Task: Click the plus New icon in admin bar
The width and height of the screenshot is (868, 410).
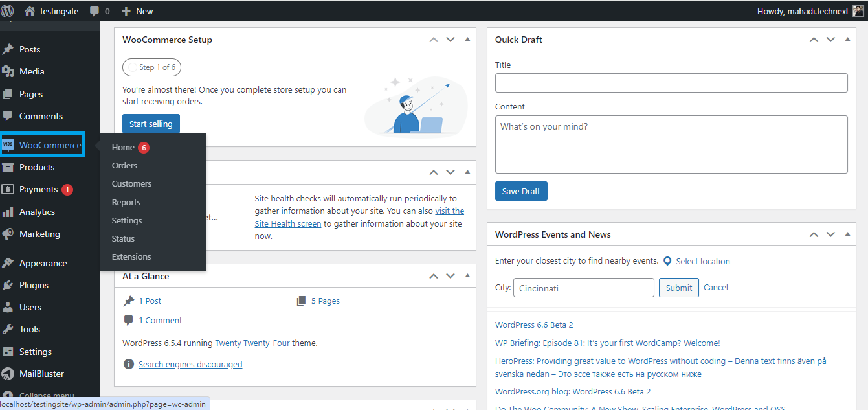Action: tap(126, 12)
